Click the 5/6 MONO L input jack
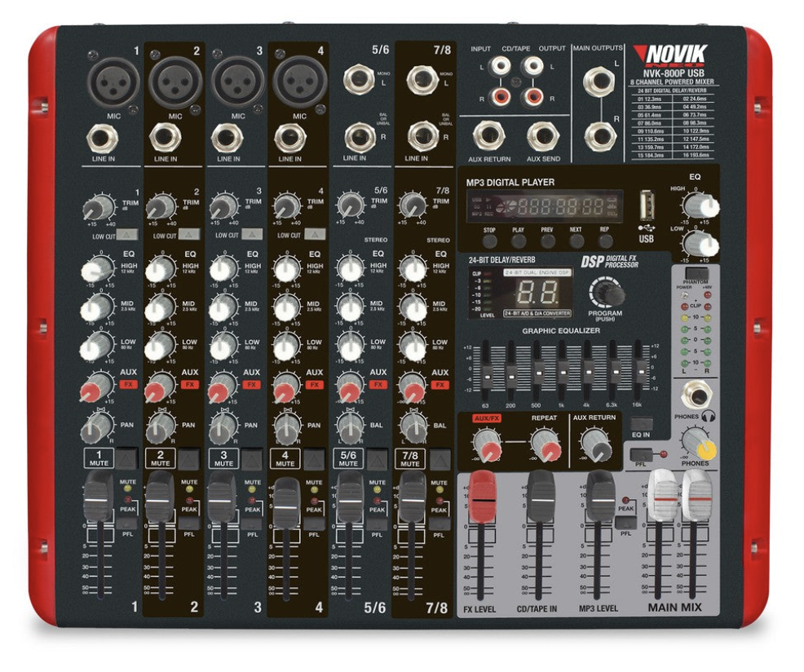The height and width of the screenshot is (672, 804). pyautogui.click(x=359, y=80)
